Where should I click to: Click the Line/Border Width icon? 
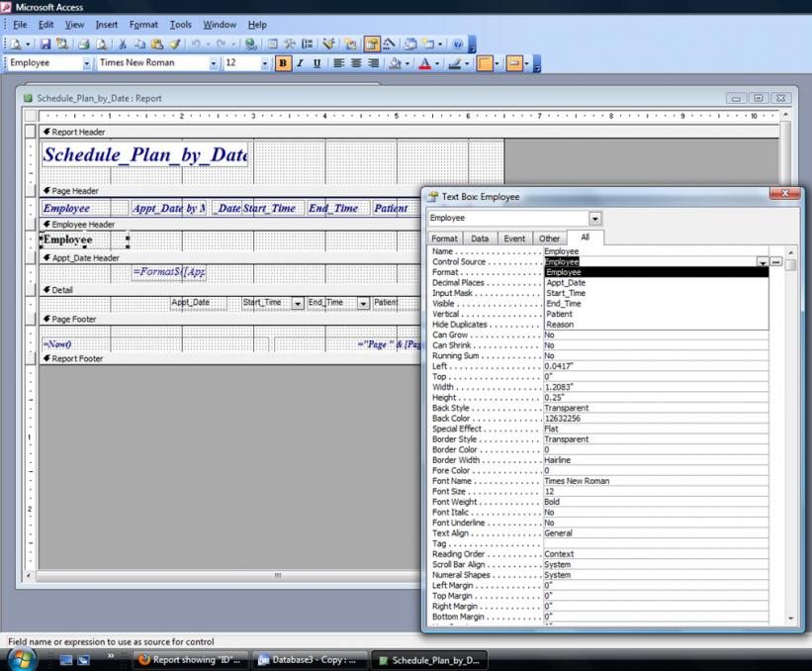(485, 63)
